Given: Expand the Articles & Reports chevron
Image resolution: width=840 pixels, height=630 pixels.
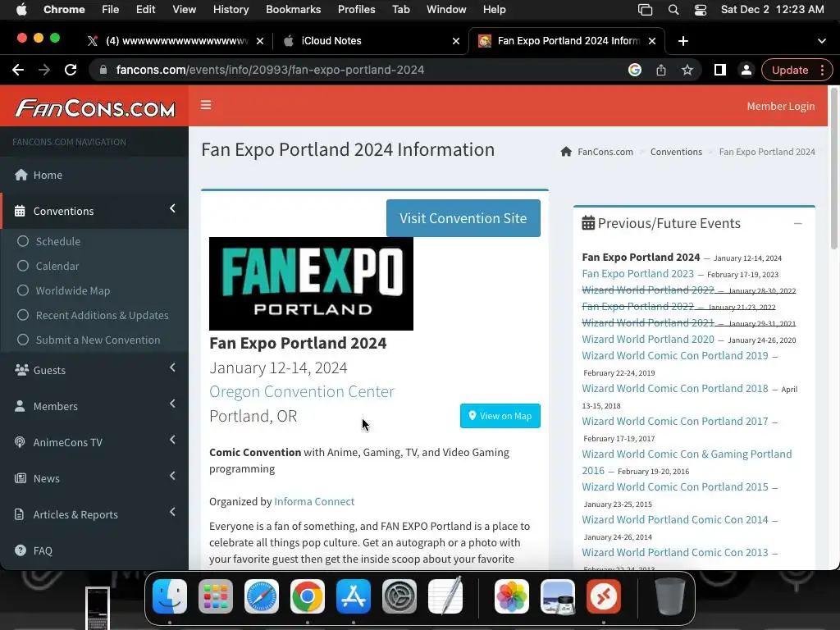Looking at the screenshot, I should coord(172,512).
